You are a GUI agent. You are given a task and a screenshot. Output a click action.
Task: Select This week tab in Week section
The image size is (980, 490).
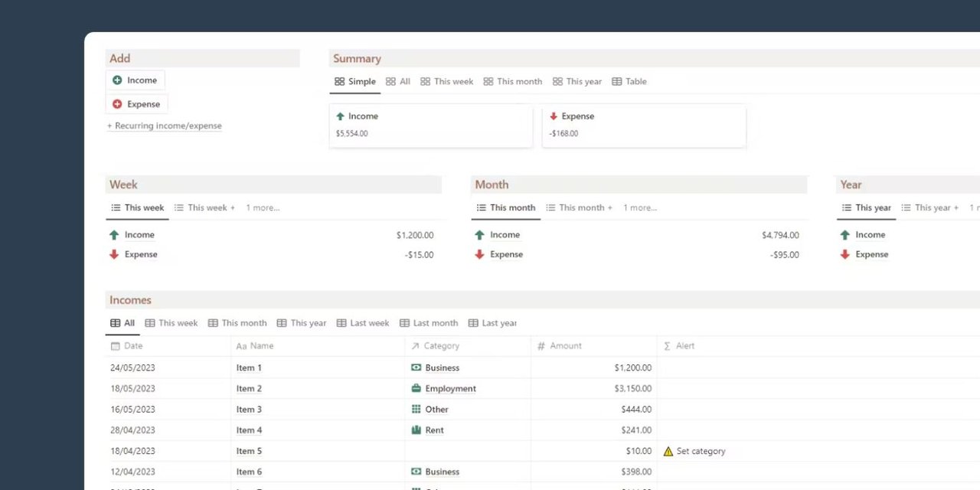click(138, 207)
